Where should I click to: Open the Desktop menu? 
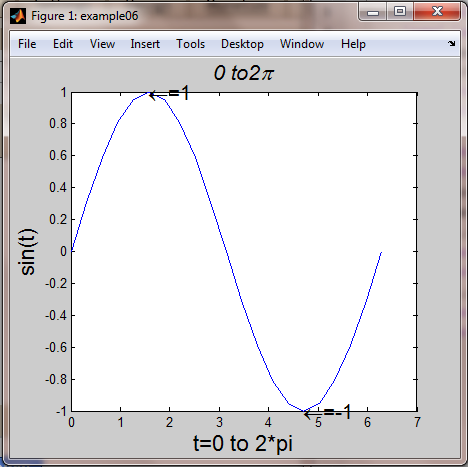point(242,44)
